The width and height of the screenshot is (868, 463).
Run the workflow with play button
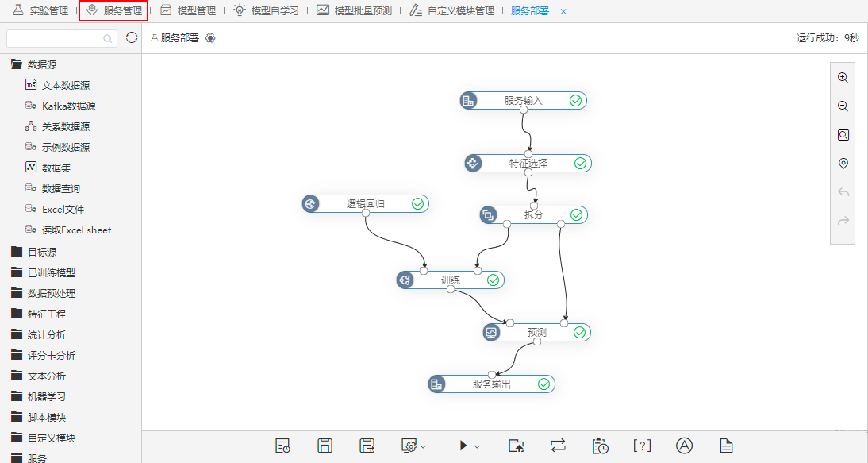(463, 446)
